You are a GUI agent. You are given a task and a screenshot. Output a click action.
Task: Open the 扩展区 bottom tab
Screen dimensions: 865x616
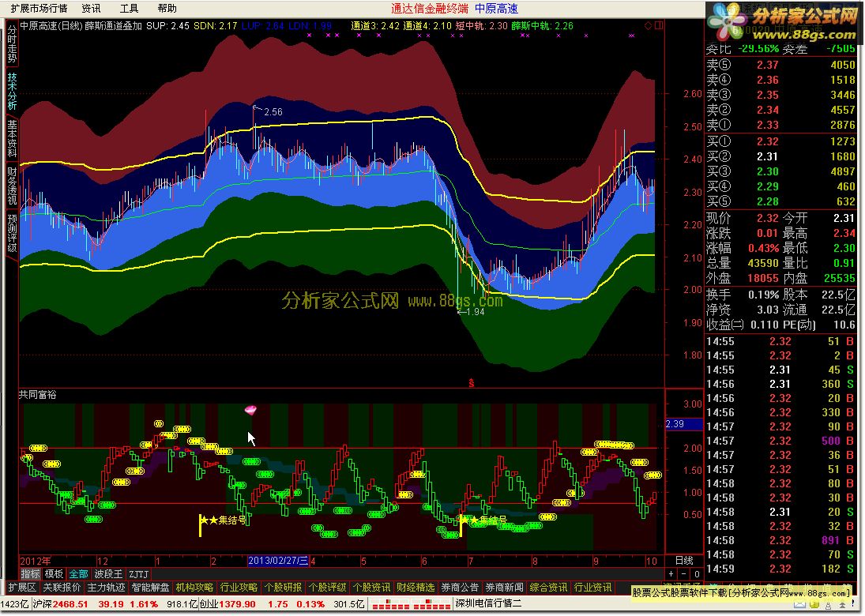[x=22, y=588]
